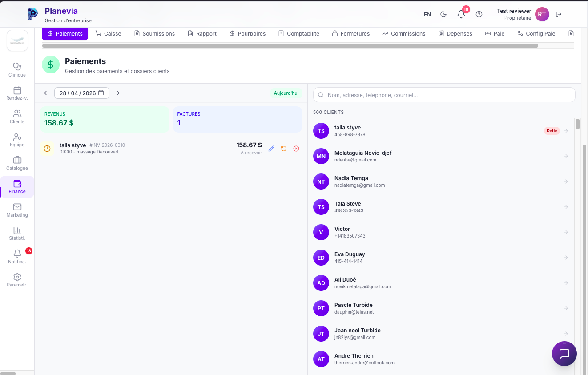588x375 pixels.
Task: Open the Clients section in sidebar
Action: tap(17, 117)
